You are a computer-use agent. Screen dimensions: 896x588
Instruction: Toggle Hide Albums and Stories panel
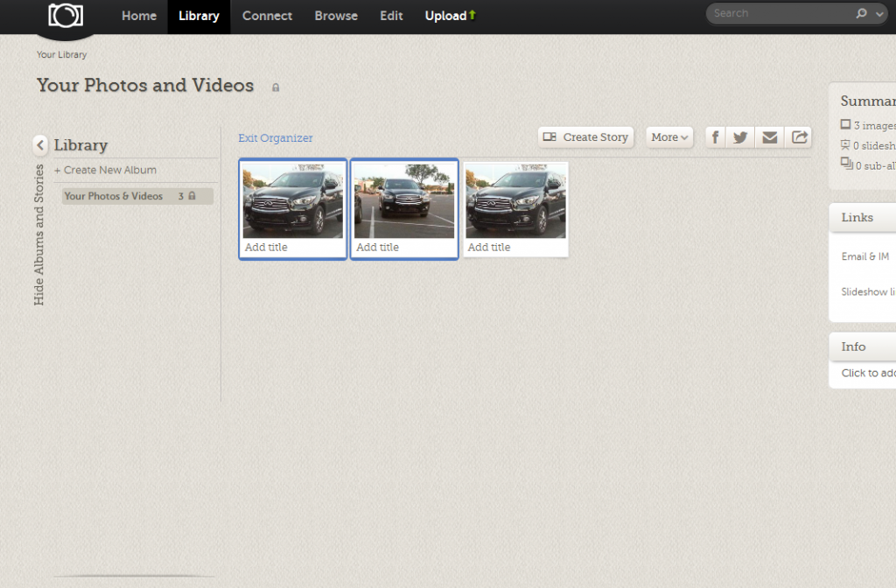39,234
